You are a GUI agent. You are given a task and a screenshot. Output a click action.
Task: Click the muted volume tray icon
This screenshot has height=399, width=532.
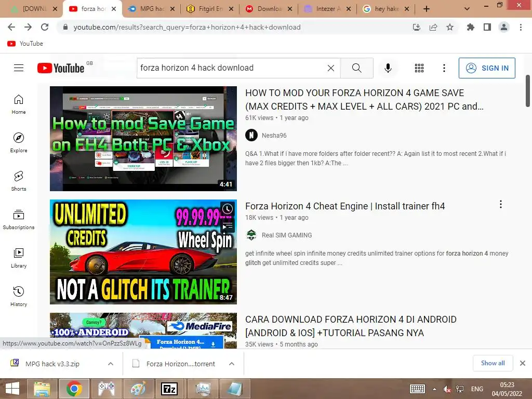pyautogui.click(x=447, y=389)
